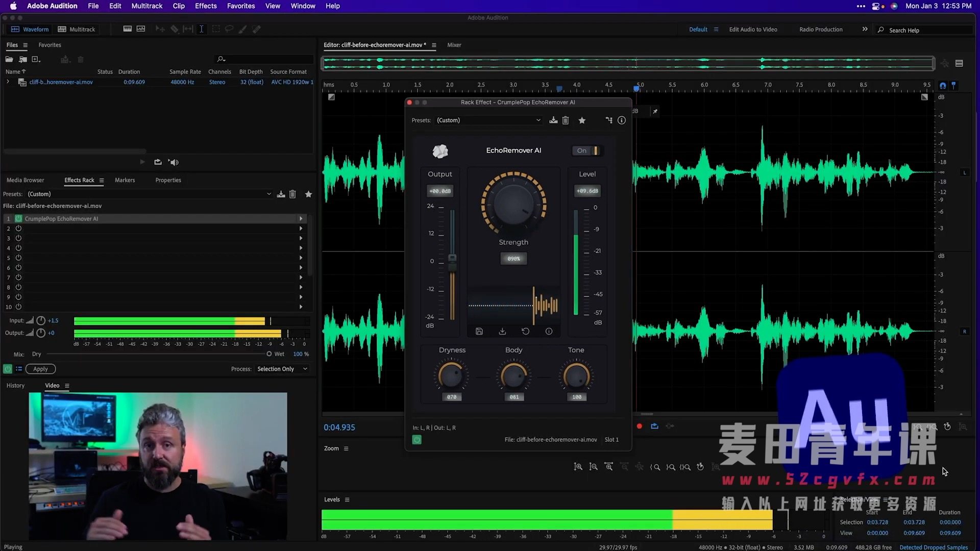Mark preset as favorite star in Rack Effect
Image resolution: width=980 pixels, height=551 pixels.
click(582, 120)
